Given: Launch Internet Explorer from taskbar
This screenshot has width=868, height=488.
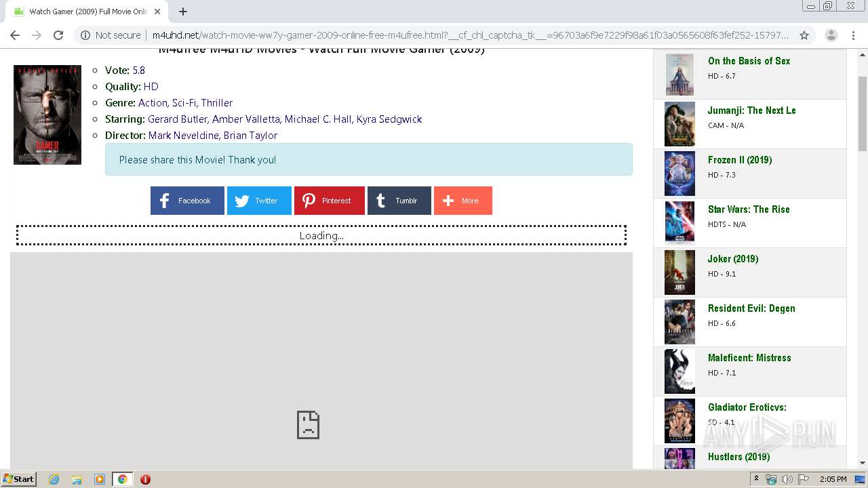Looking at the screenshot, I should click(54, 479).
